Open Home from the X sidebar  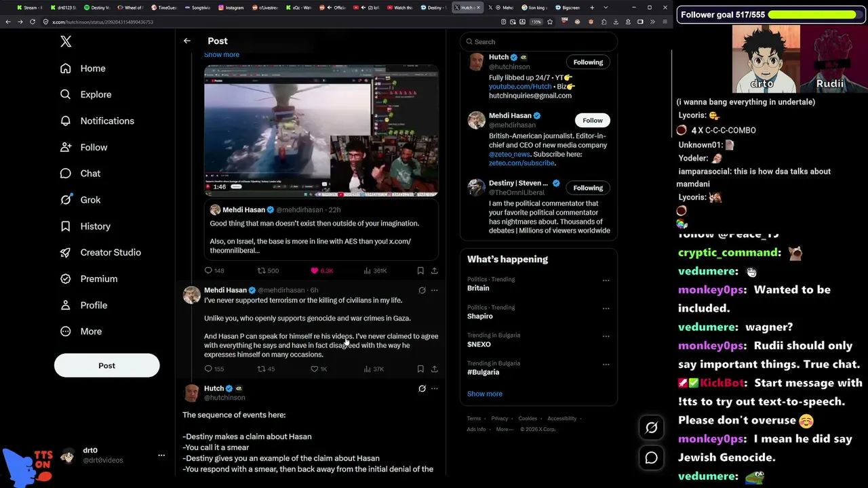(83, 68)
